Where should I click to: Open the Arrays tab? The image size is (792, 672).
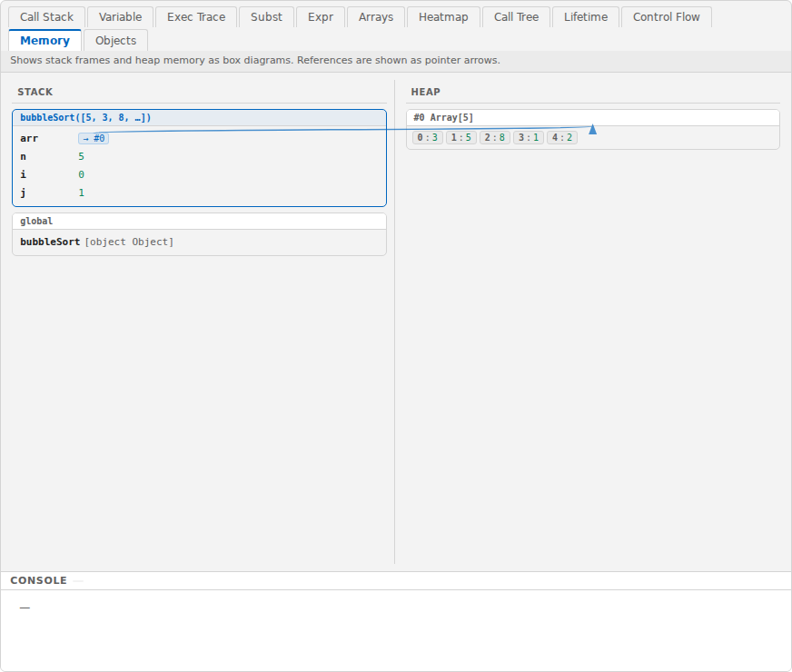point(376,17)
